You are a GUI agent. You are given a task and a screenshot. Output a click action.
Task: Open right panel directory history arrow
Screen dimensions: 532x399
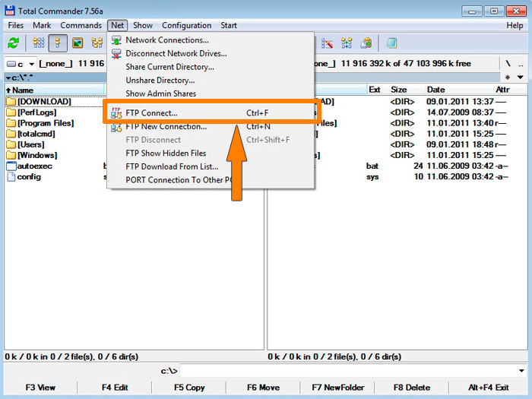click(521, 78)
